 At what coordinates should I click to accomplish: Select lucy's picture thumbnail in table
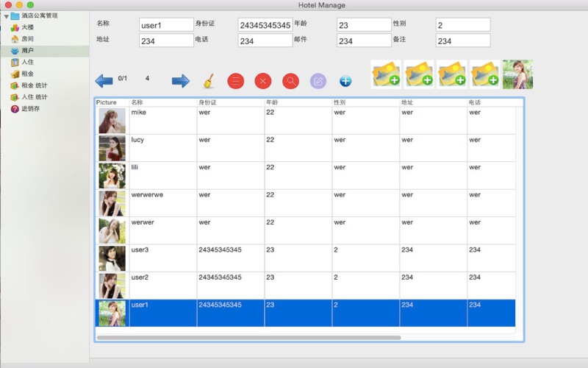(x=112, y=148)
